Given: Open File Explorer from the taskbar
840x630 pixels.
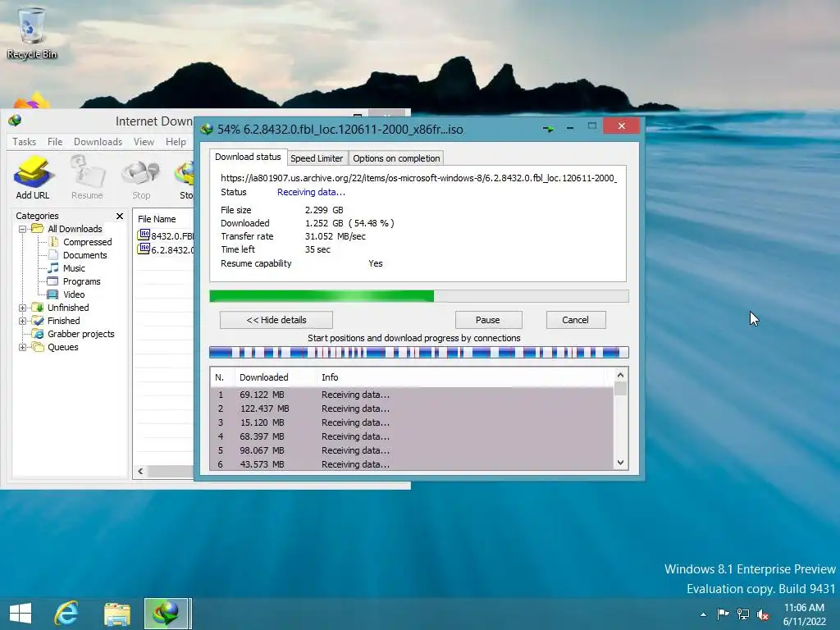Looking at the screenshot, I should [x=116, y=614].
